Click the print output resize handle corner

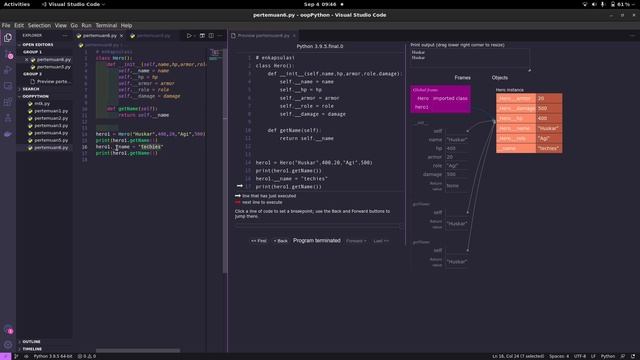[529, 70]
